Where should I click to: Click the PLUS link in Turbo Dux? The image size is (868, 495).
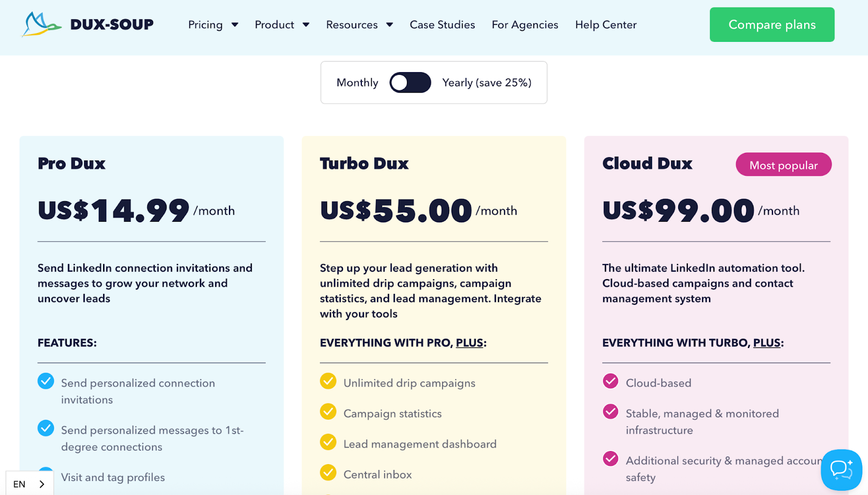(469, 343)
